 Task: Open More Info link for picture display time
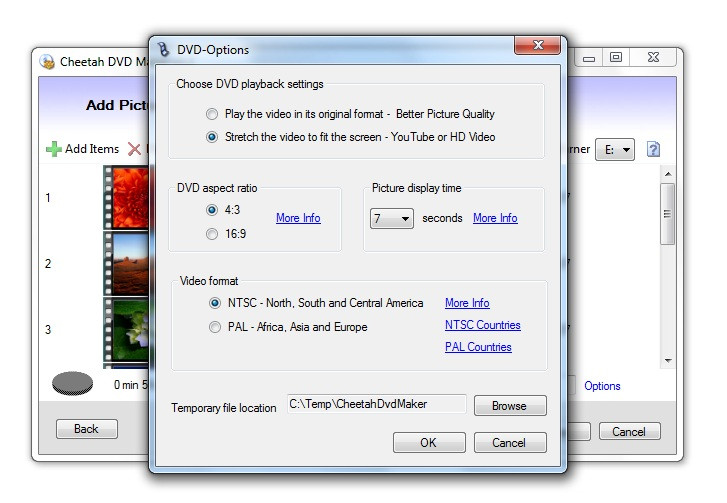point(495,218)
